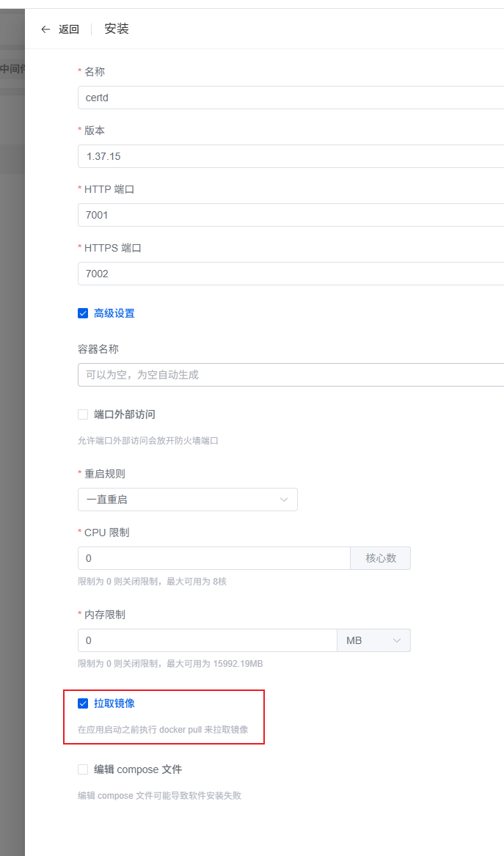Enable the 端口外部访问 checkbox

click(83, 414)
